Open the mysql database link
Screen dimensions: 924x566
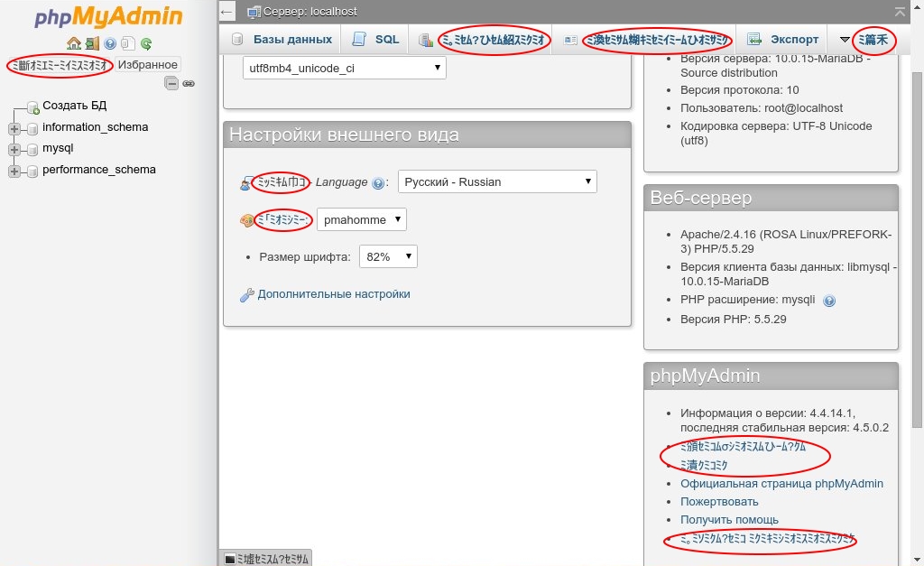point(58,148)
